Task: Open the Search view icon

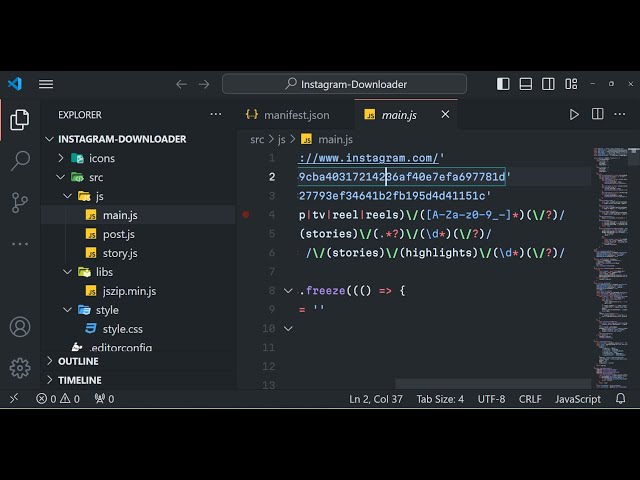Action: click(x=19, y=160)
